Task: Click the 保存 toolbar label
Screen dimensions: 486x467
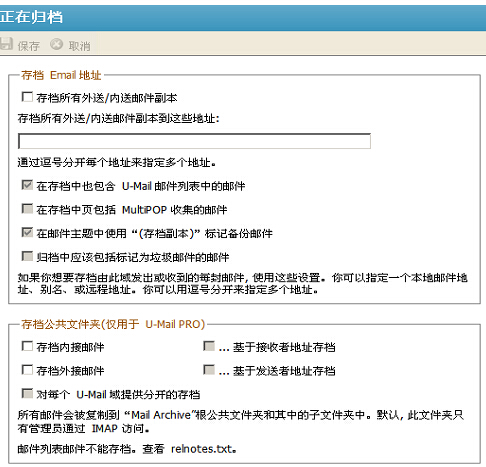Action: [29, 46]
